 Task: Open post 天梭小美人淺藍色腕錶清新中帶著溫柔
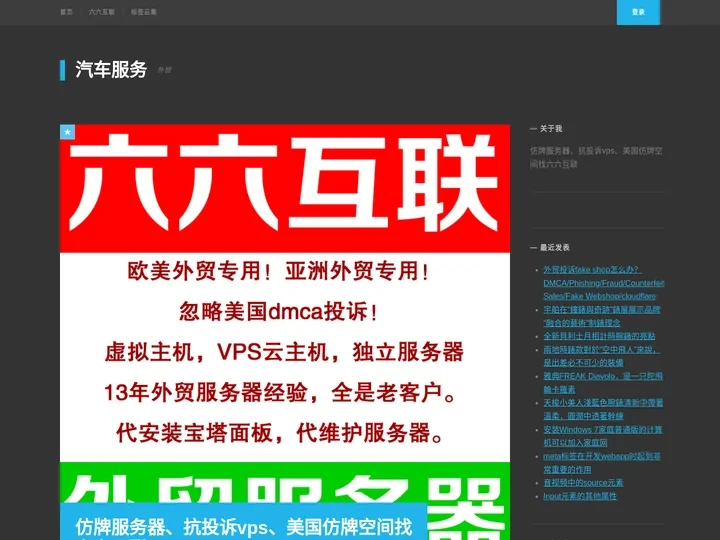603,409
